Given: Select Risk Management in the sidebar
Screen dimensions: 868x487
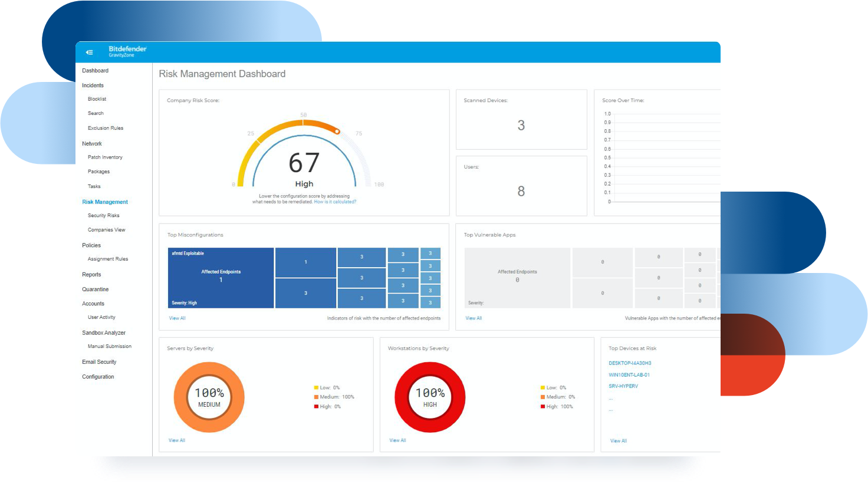Looking at the screenshot, I should coord(104,202).
